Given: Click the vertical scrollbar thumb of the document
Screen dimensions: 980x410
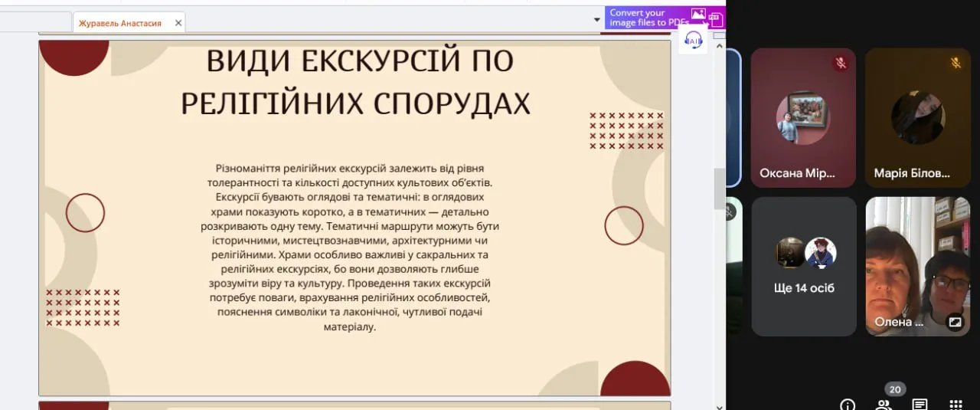Looking at the screenshot, I should 719,188.
